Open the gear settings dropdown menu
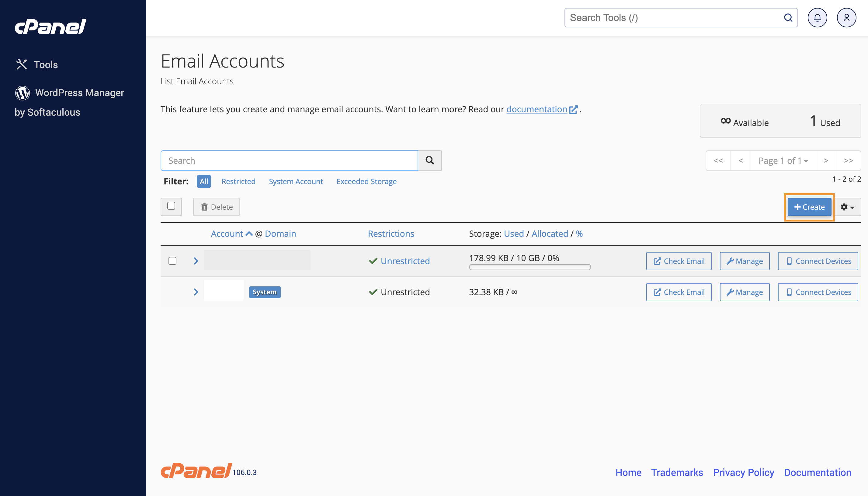 [x=846, y=207]
